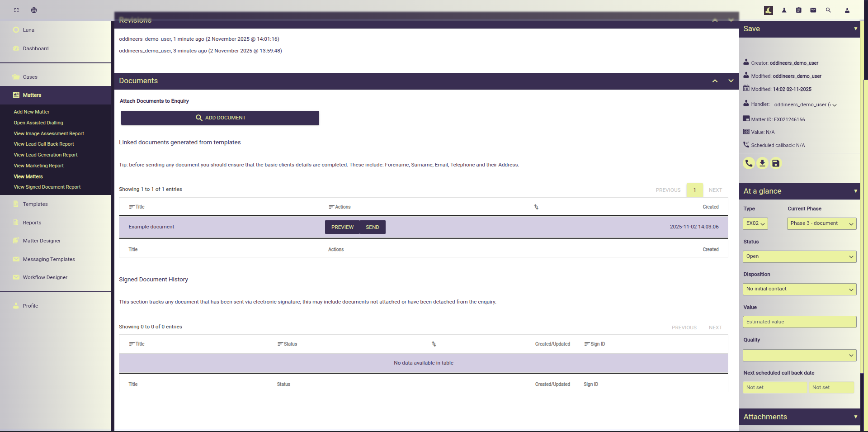Open the envelope mail icon in top bar
Screen dimensions: 868x432
pos(813,10)
